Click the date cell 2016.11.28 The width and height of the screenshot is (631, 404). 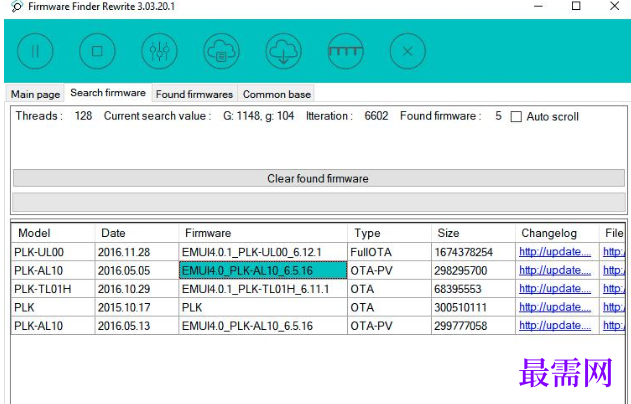point(137,252)
